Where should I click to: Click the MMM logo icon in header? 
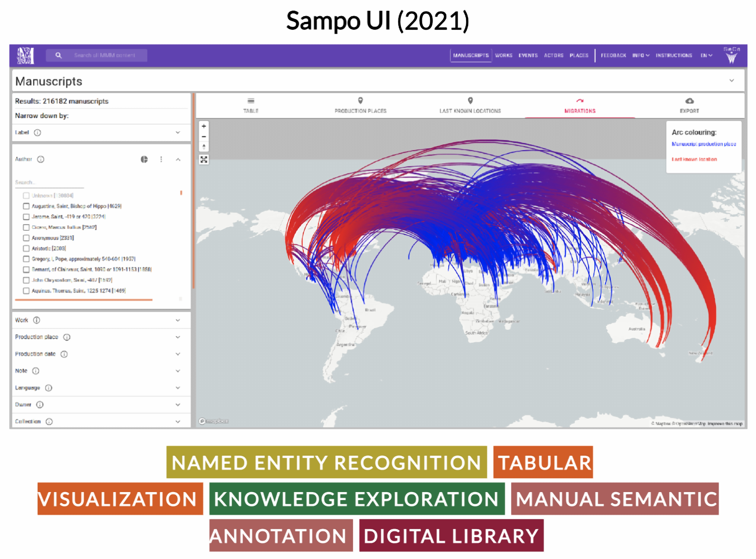tap(25, 55)
